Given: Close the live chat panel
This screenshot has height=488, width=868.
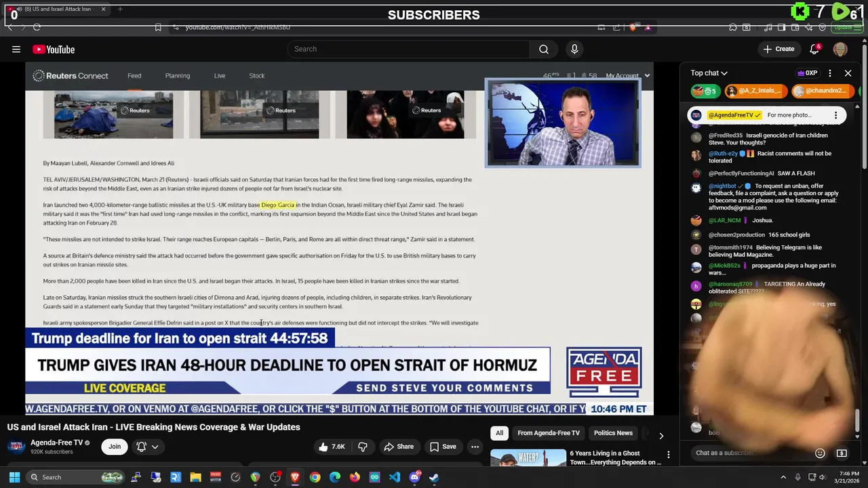Looking at the screenshot, I should coord(848,73).
